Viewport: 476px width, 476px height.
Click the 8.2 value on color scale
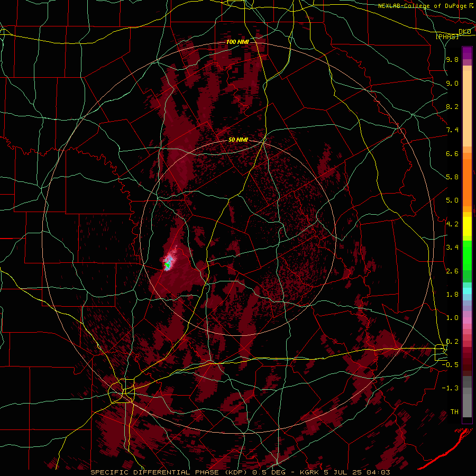coord(452,106)
